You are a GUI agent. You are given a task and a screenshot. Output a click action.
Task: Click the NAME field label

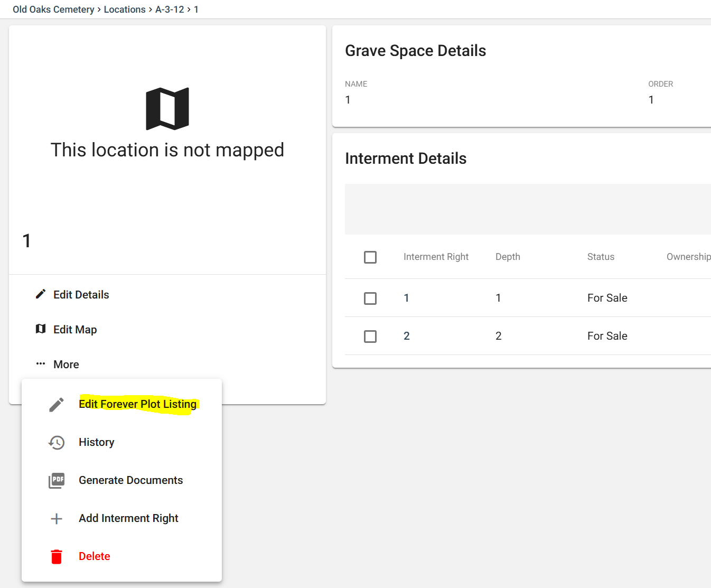pyautogui.click(x=356, y=84)
